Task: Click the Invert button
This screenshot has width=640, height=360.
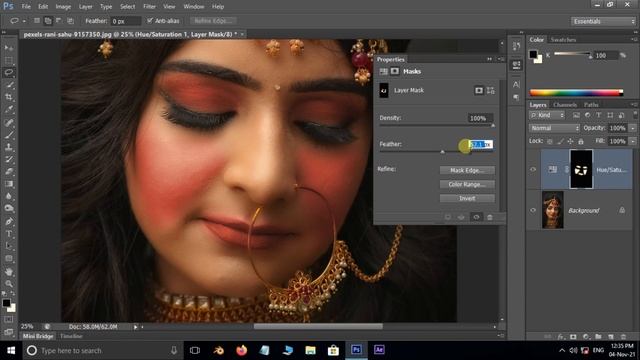Action: [467, 198]
